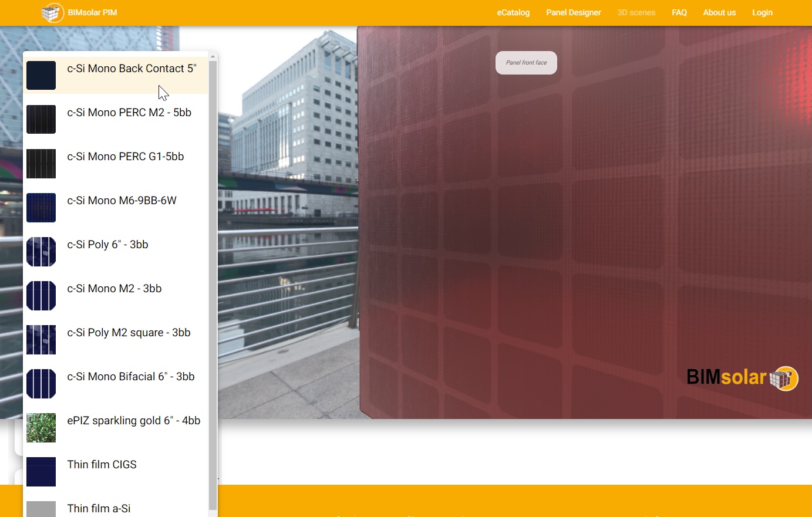
Task: Pick the c-Si Mono M2 - 3bb option
Action: [114, 288]
